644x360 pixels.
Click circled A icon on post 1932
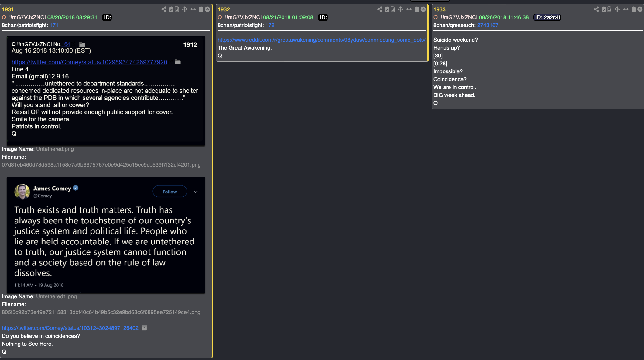423,9
